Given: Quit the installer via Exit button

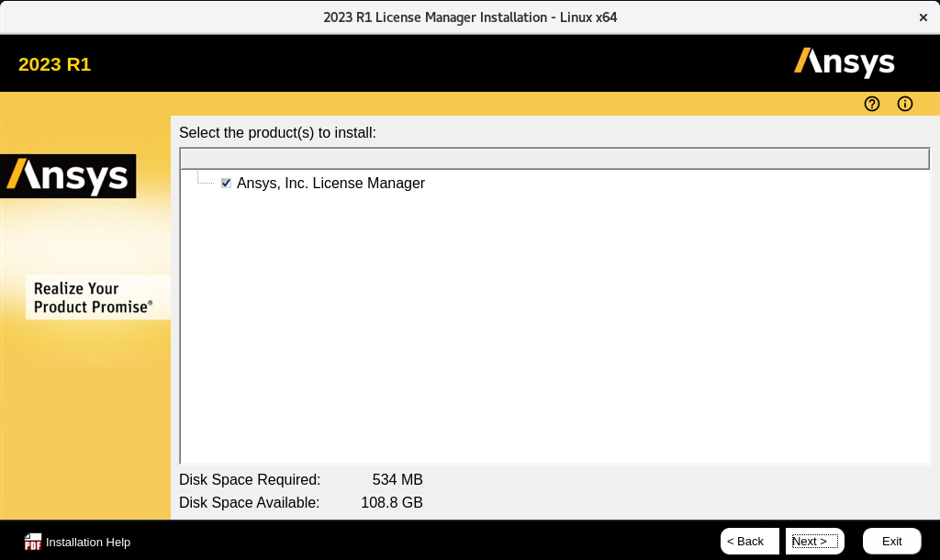Looking at the screenshot, I should pos(891,541).
